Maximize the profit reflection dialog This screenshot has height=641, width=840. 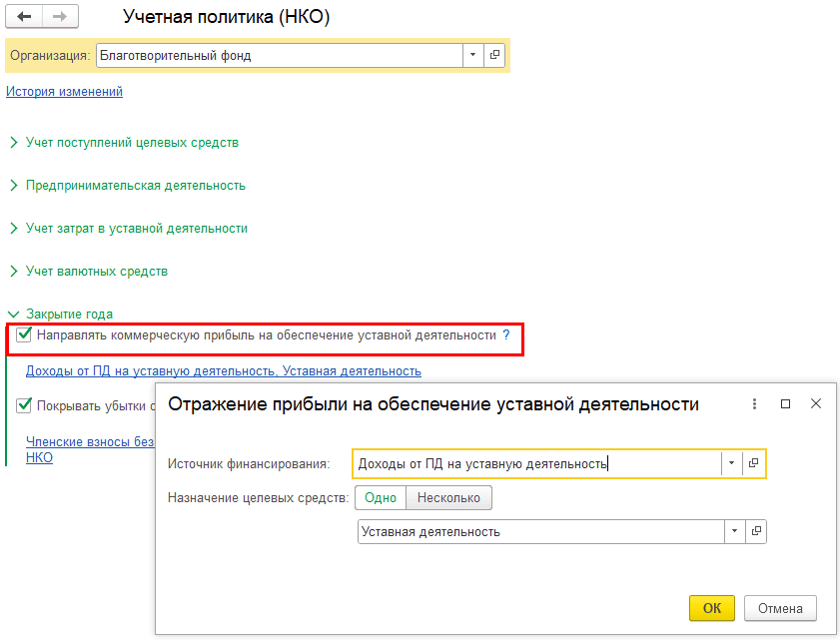tap(785, 404)
